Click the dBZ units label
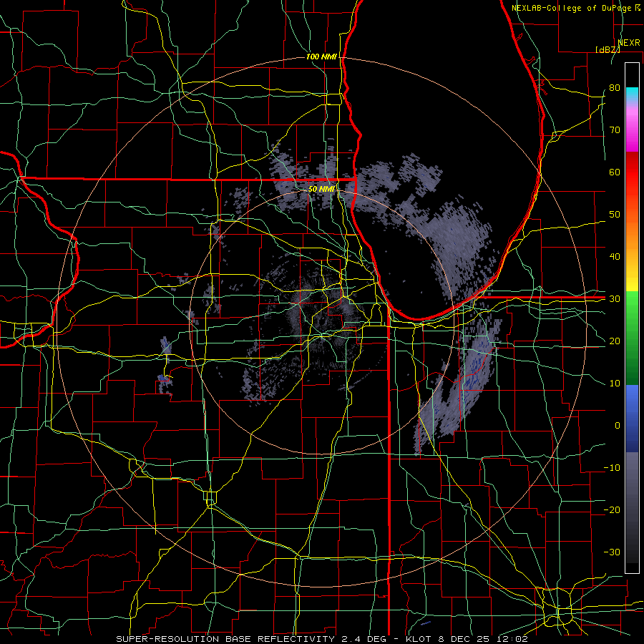The width and height of the screenshot is (644, 644). click(608, 49)
